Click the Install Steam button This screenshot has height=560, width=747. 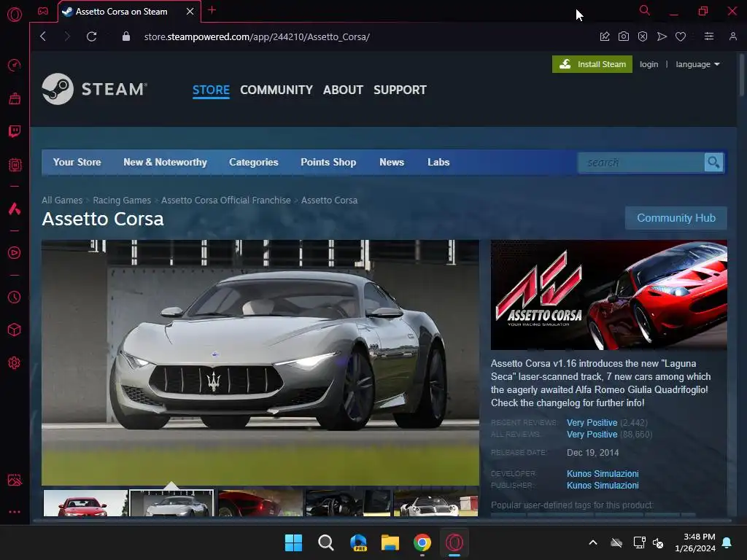pyautogui.click(x=592, y=64)
